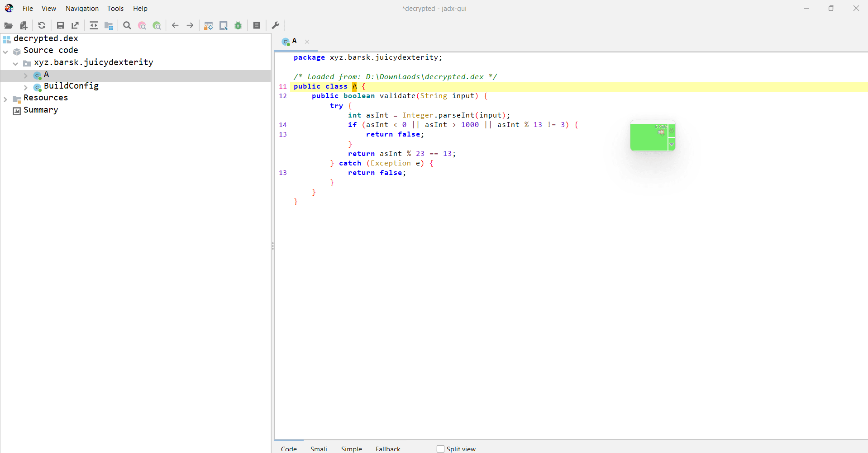
Task: Click the package declaration line in code
Action: pyautogui.click(x=368, y=57)
